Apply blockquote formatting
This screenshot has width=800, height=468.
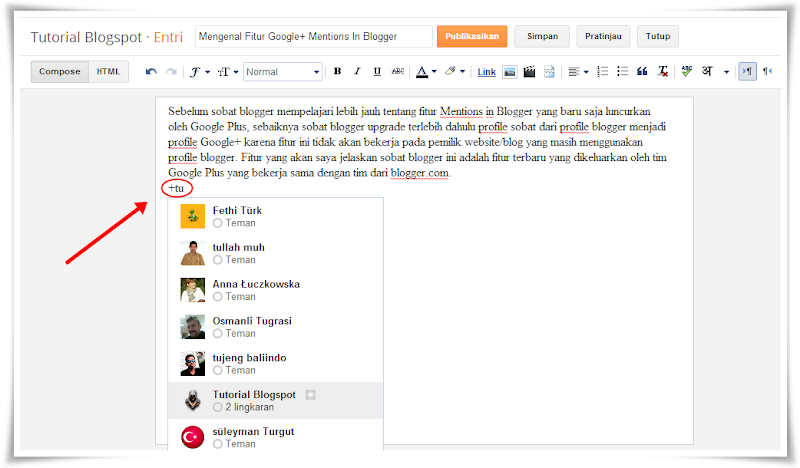pos(642,71)
